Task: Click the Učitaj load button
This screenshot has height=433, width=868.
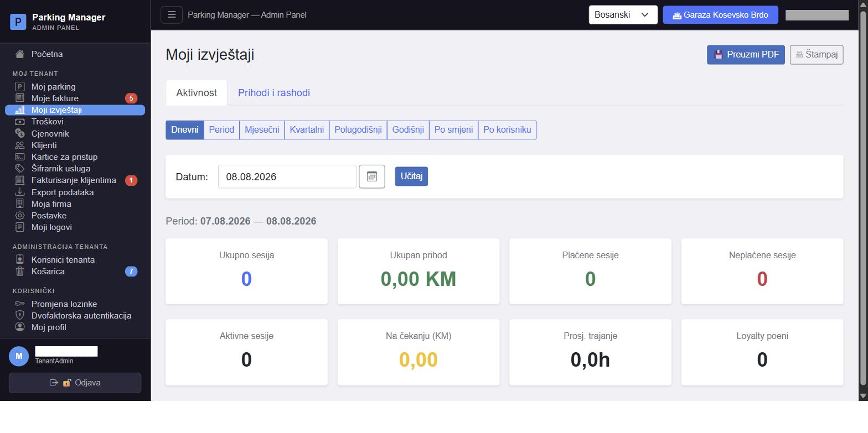Action: click(x=411, y=176)
